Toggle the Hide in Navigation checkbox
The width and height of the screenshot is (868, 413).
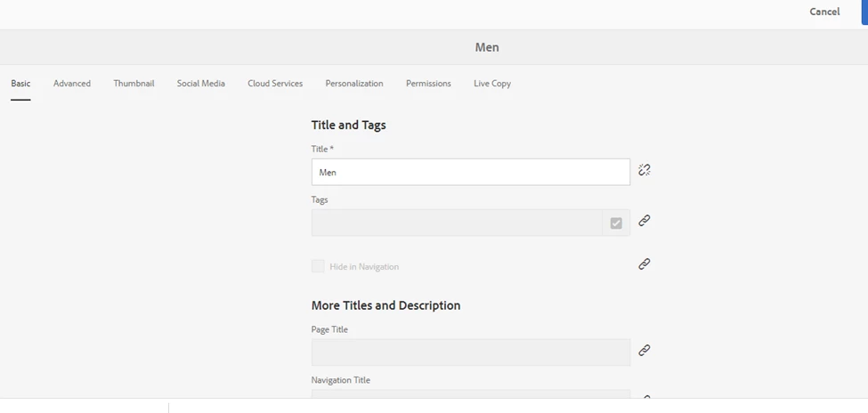click(318, 266)
